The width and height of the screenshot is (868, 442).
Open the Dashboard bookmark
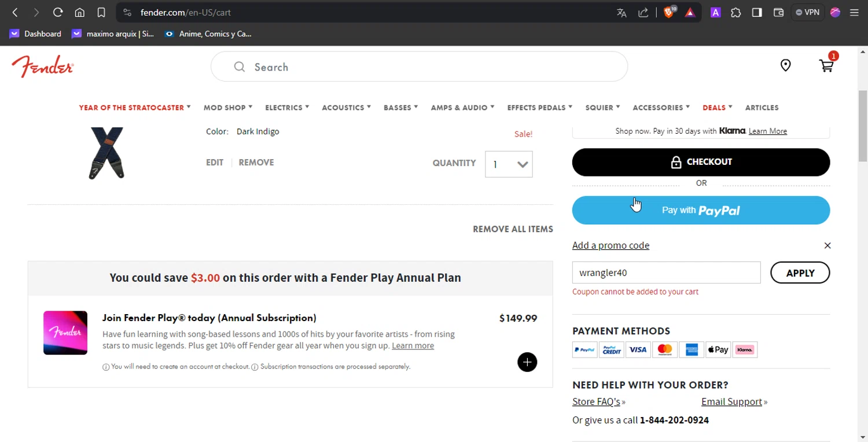point(35,34)
